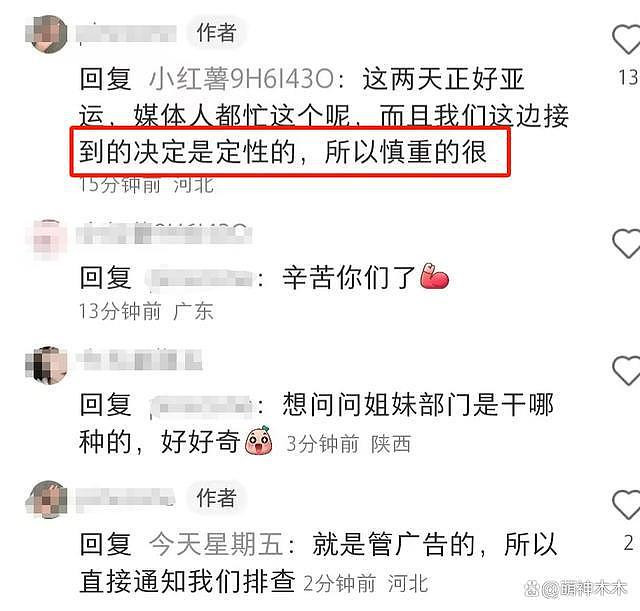The height and width of the screenshot is (611, 640).
Task: Like the comment asking about 姐妹部门
Action: click(x=627, y=371)
